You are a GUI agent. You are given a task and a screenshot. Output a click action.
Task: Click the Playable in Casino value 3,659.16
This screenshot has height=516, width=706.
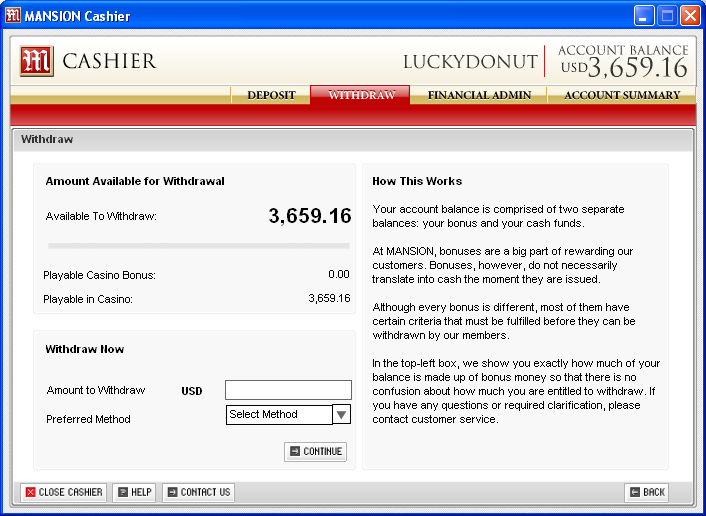click(329, 298)
